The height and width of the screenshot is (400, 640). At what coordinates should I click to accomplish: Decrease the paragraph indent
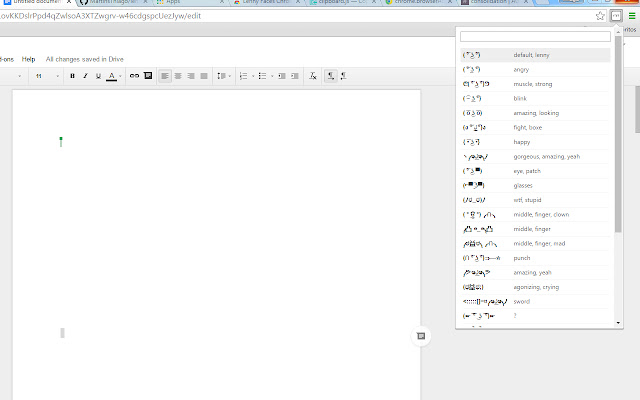282,76
